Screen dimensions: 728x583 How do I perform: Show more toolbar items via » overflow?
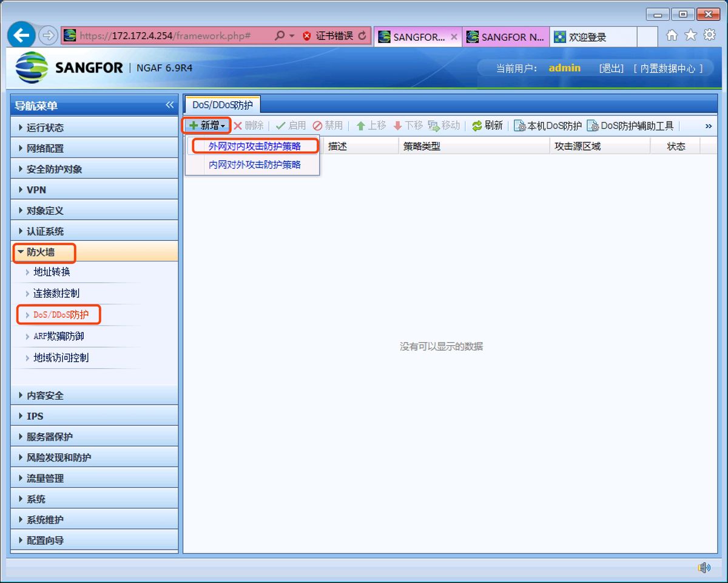[x=708, y=126]
